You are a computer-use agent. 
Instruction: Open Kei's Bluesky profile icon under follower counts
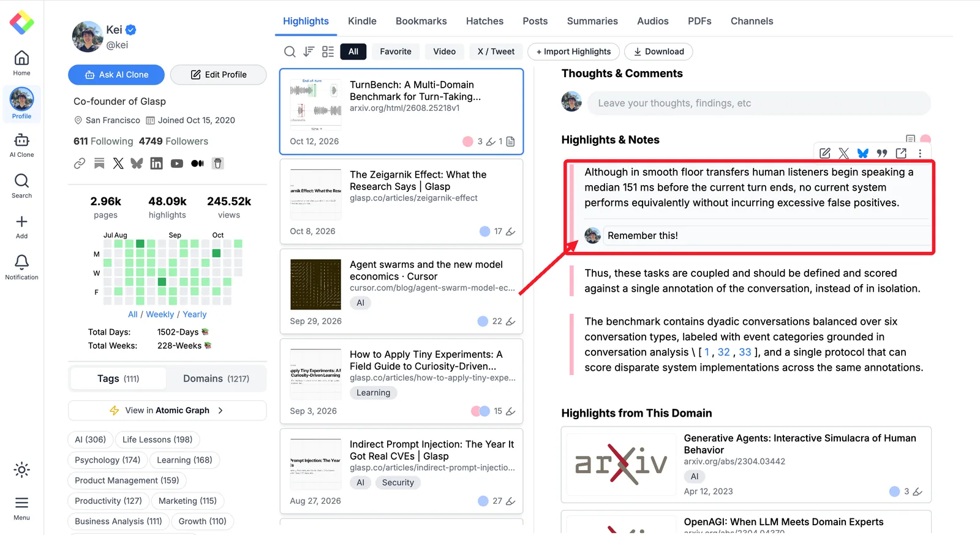coord(137,164)
